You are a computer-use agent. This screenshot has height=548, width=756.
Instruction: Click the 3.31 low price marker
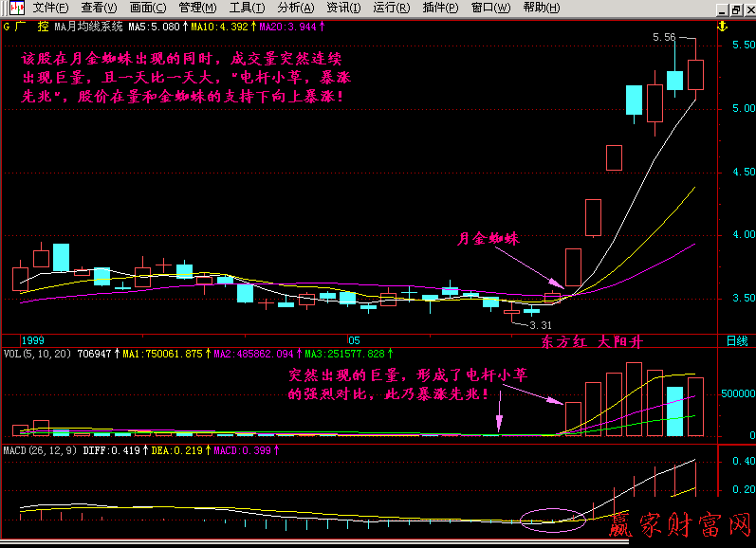541,324
